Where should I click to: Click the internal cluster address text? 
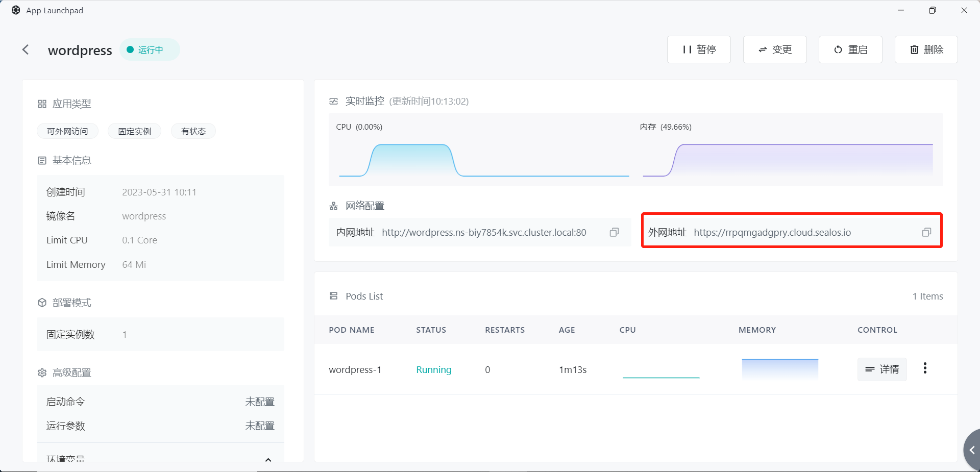483,233
